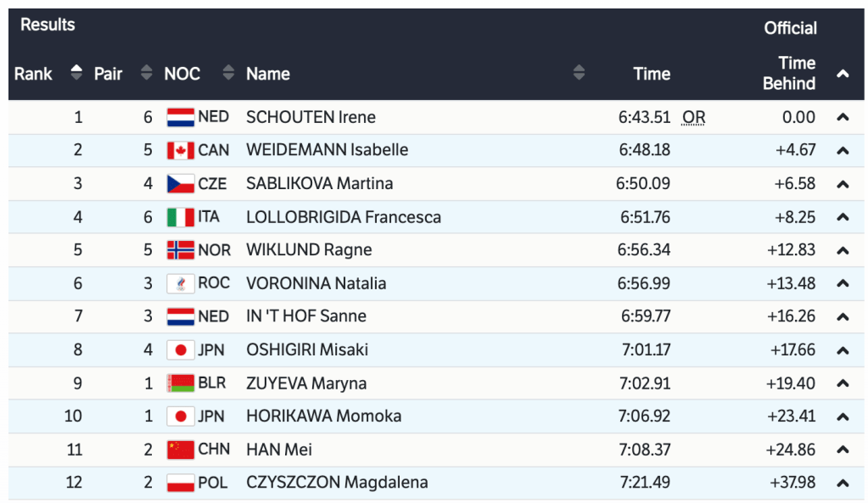Click the Italy flag beside LOLLOBRIGIDA
The width and height of the screenshot is (868, 503).
[x=181, y=217]
